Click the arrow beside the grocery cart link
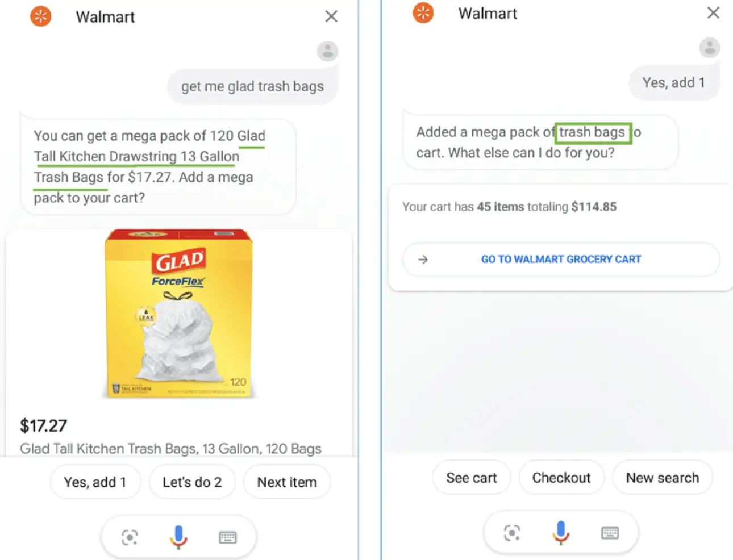 [x=423, y=260]
